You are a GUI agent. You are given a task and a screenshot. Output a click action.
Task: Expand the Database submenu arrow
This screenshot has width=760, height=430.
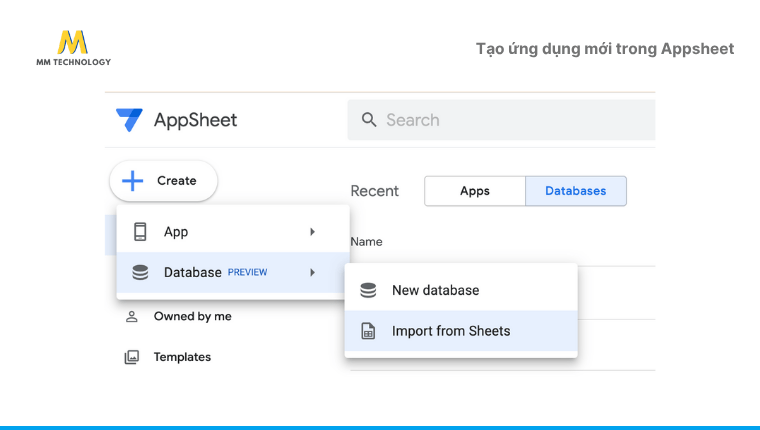coord(313,272)
